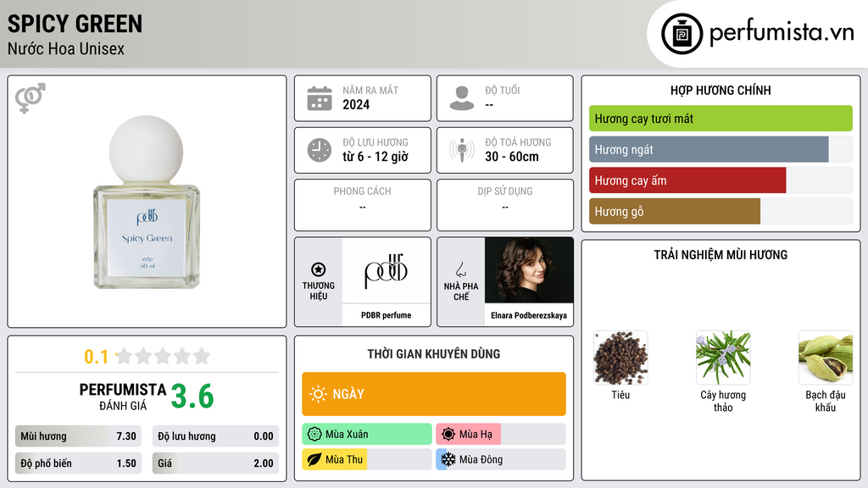Click the Hương gỗ brown bar
Image resolution: width=868 pixels, height=488 pixels.
click(x=675, y=211)
